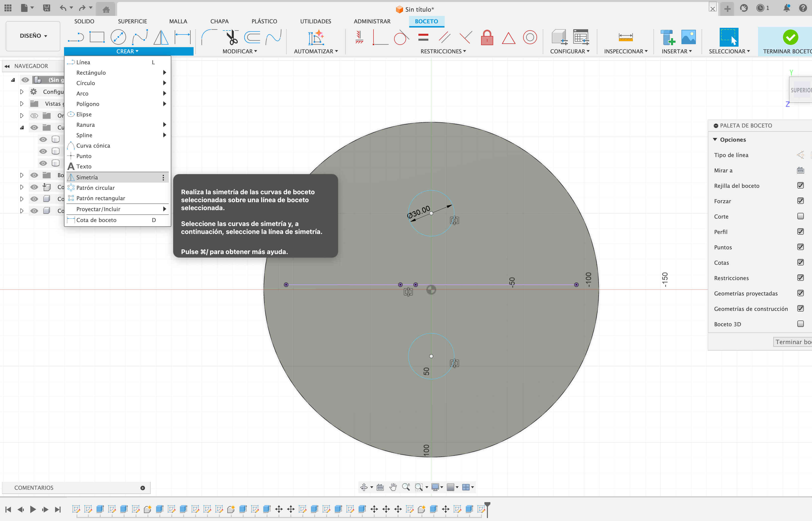The image size is (812, 521).
Task: Select the Line tool in toolbar
Action: click(x=76, y=37)
